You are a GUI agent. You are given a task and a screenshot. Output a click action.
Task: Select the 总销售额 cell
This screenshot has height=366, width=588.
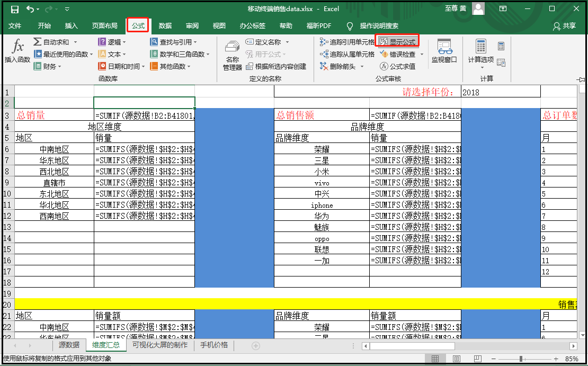[322, 115]
